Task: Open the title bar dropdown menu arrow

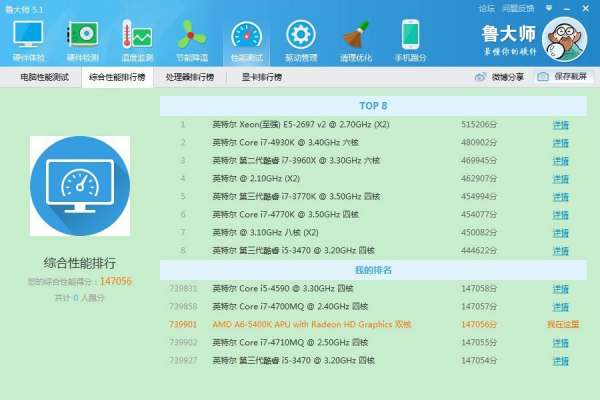Action: pyautogui.click(x=549, y=8)
